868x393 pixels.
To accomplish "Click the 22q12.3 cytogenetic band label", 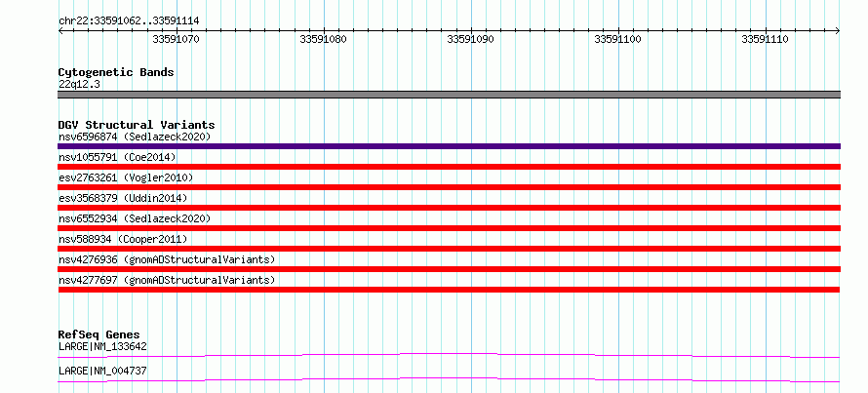I will (x=79, y=85).
